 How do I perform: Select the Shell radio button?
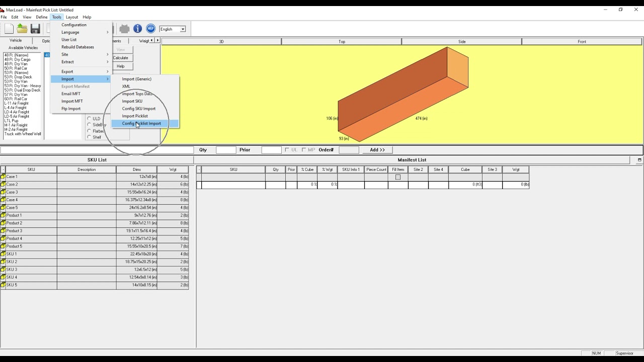89,137
